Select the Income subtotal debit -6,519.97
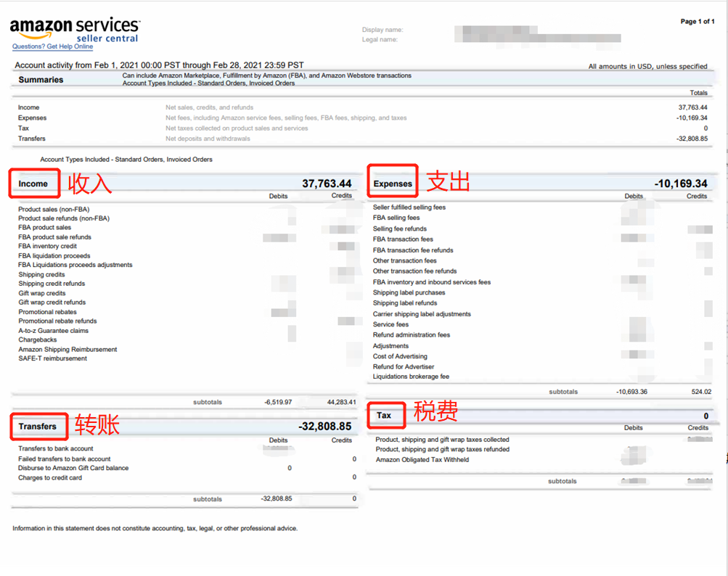Viewport: 728px width, 576px height. click(278, 402)
